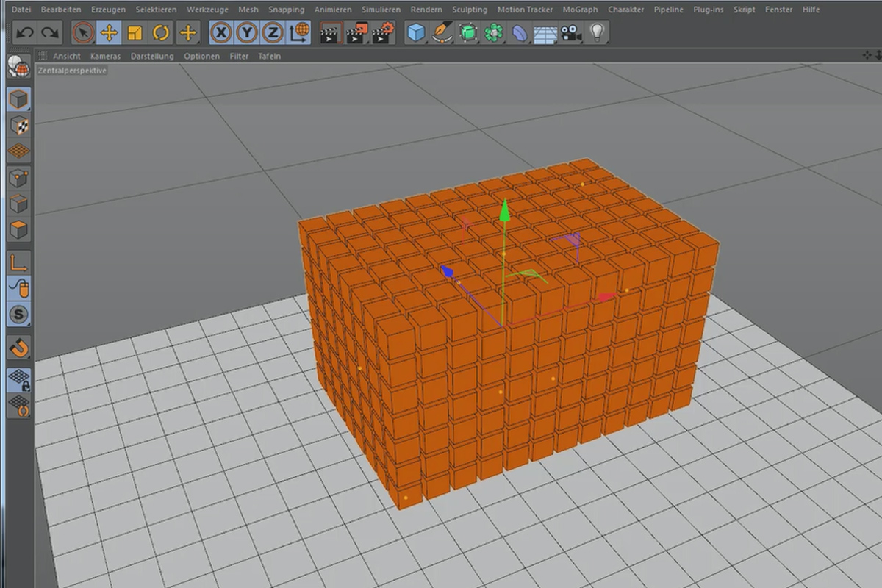Render to Picture Viewer icon
882x588 pixels.
(x=357, y=32)
